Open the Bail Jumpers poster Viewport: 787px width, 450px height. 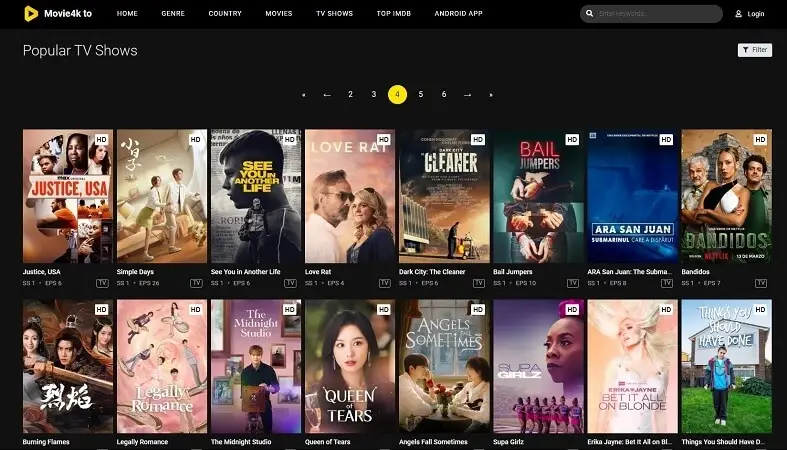coord(538,196)
